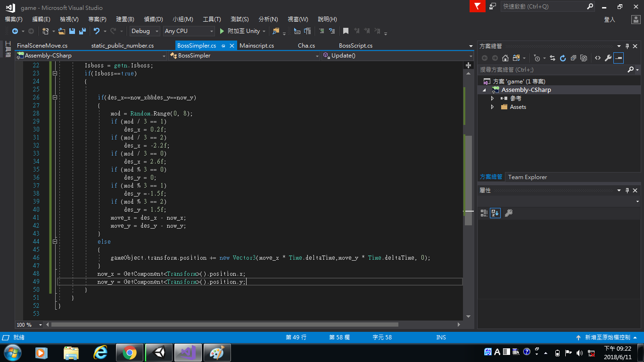The image size is (644, 362).
Task: Select alphabetical sort in Properties panel
Action: coord(495,213)
